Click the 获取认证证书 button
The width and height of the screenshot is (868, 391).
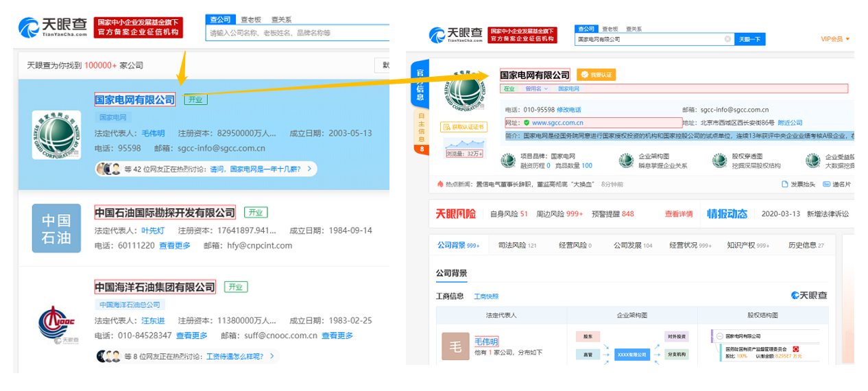click(x=463, y=127)
